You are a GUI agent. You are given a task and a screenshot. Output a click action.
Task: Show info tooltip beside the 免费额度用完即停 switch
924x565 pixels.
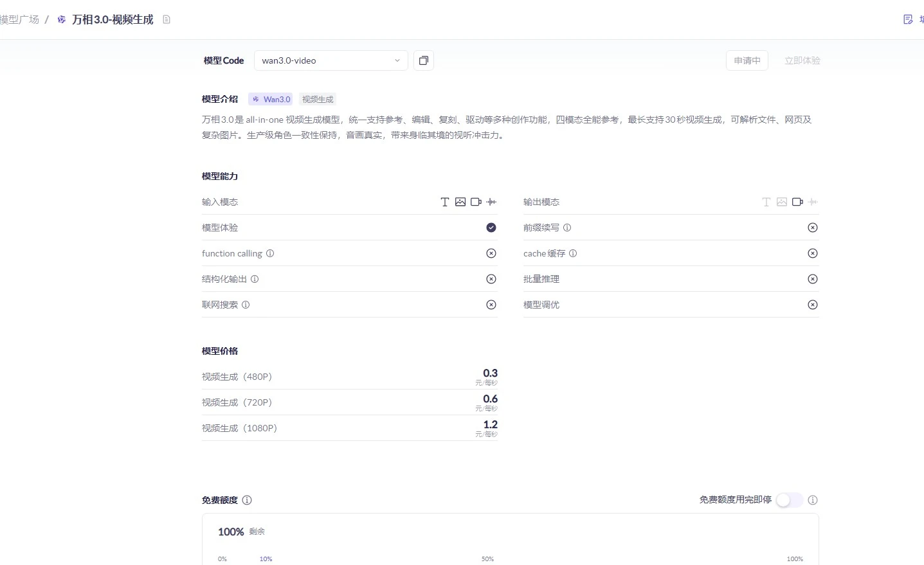coord(813,500)
